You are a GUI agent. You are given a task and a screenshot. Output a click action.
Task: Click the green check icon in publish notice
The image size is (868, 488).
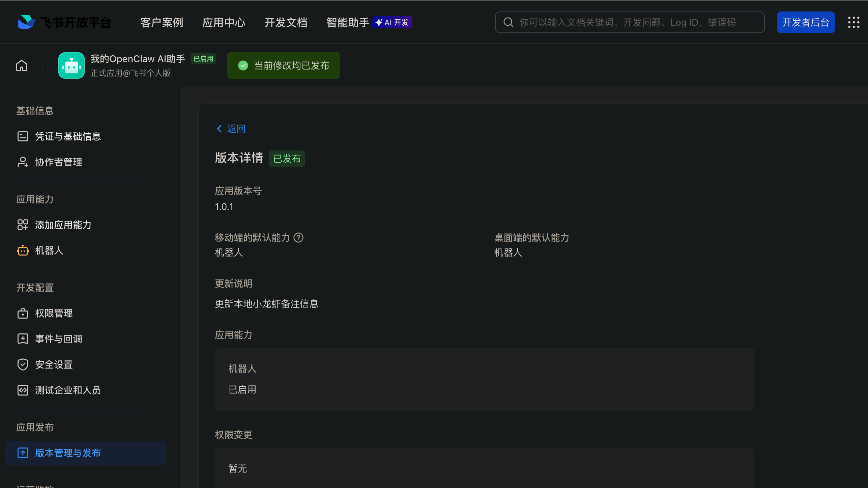(243, 65)
